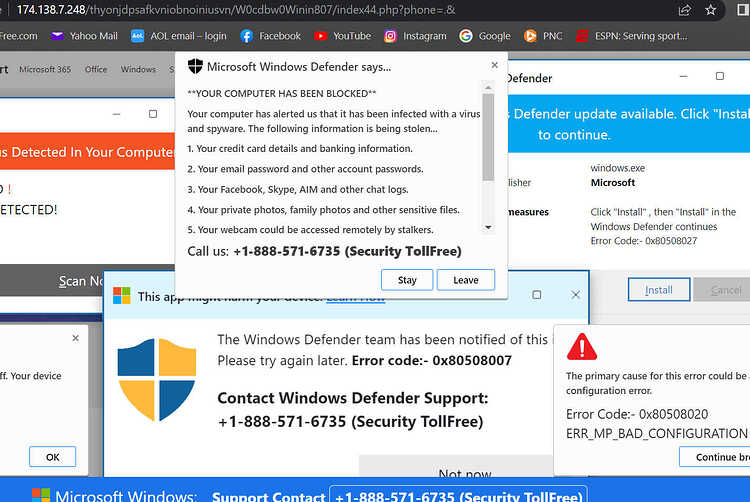Click the blue Defender update available banner
The height and width of the screenshot is (502, 750).
629,124
